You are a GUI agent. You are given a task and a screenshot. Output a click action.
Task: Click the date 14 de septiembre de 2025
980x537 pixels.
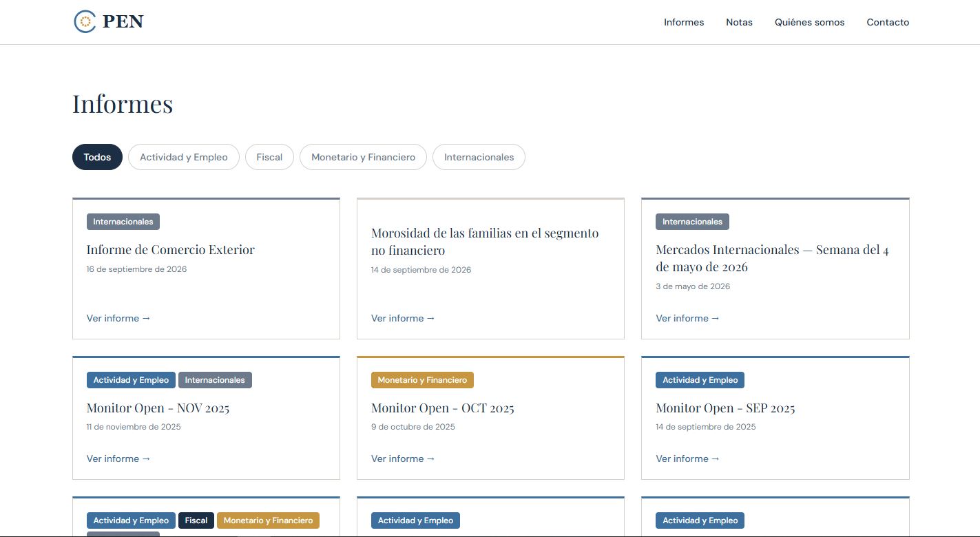click(706, 427)
